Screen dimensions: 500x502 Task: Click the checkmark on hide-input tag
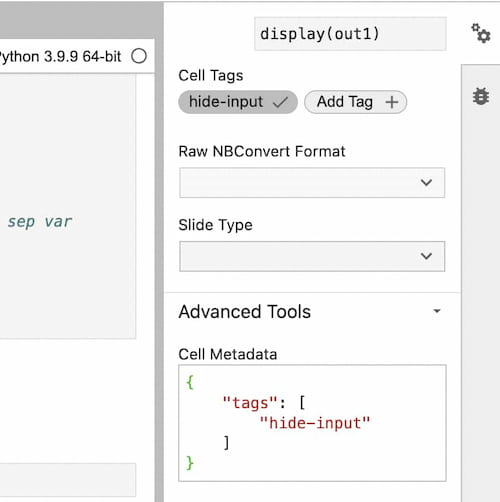click(x=280, y=102)
